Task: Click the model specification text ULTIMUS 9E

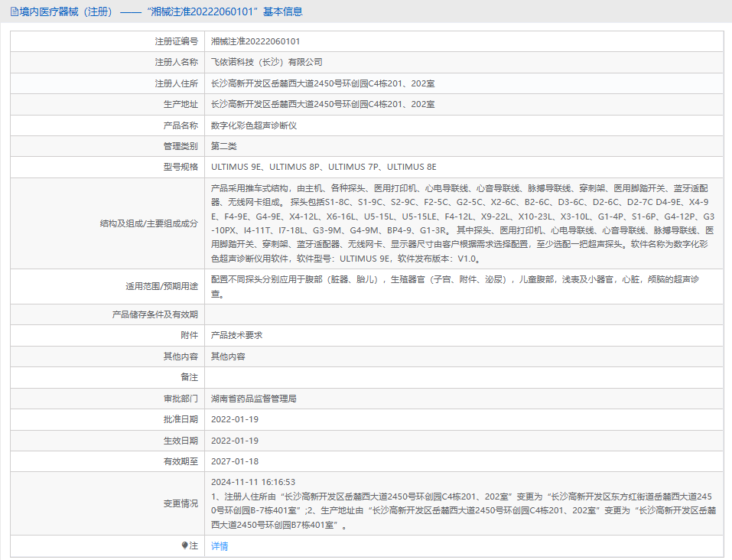Action: [237, 167]
